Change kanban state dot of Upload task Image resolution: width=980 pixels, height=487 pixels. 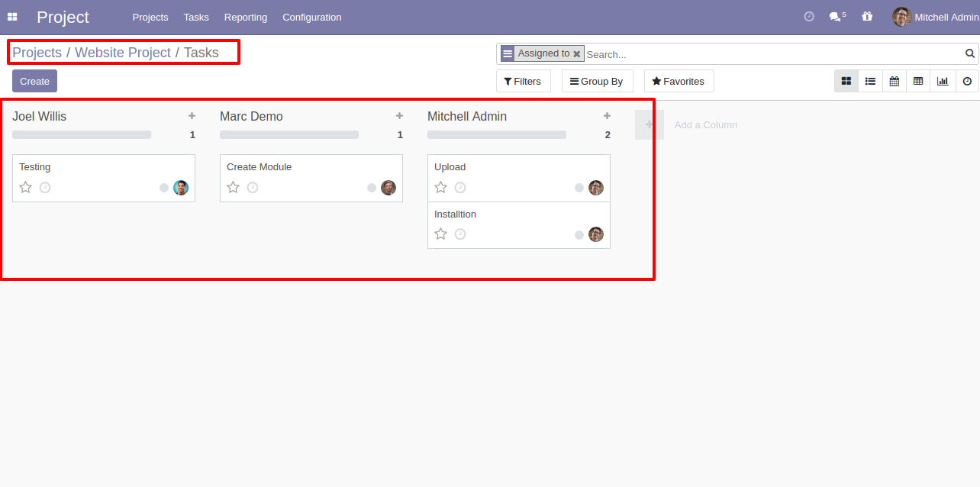pyautogui.click(x=579, y=188)
